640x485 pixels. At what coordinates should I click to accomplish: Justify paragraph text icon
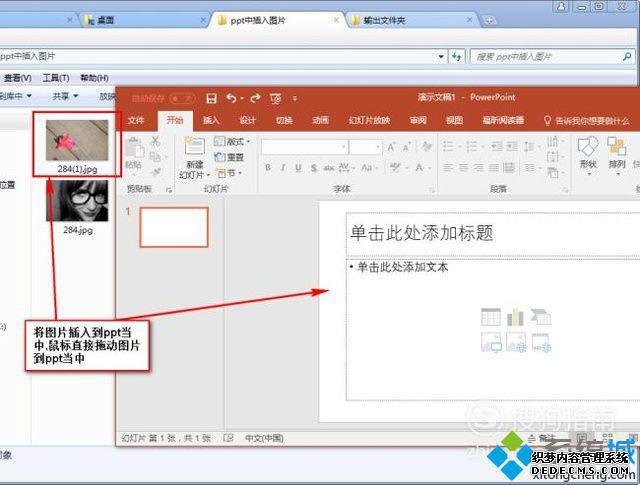click(x=493, y=167)
